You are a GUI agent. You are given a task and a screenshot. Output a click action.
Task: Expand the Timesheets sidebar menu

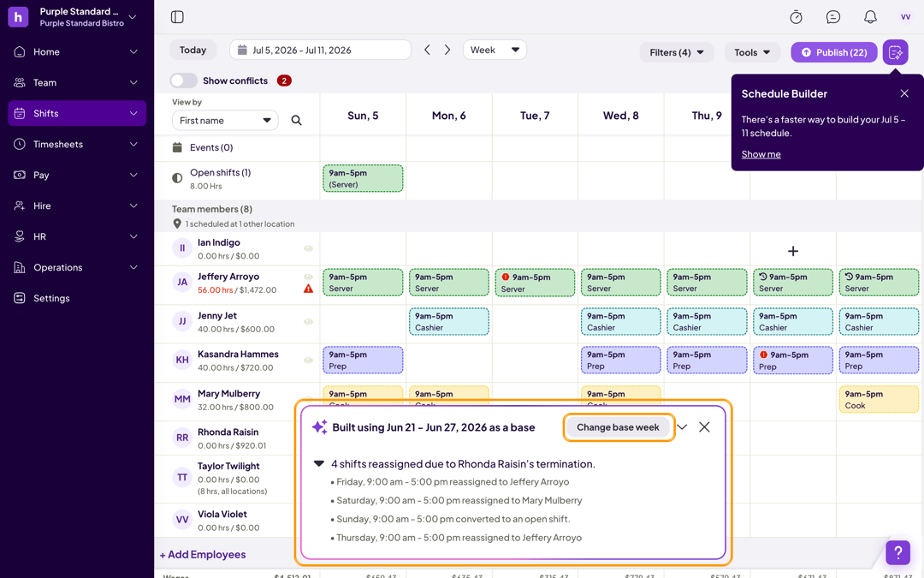coord(77,144)
